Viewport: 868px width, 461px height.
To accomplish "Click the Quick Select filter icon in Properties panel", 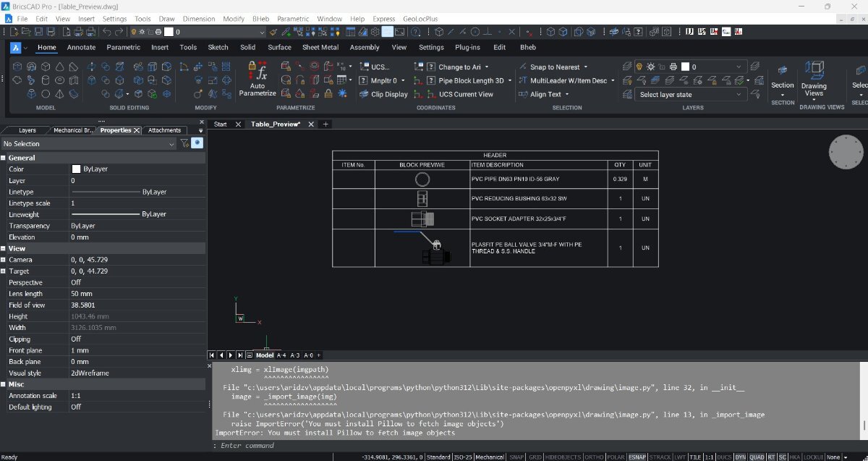I will pyautogui.click(x=184, y=143).
